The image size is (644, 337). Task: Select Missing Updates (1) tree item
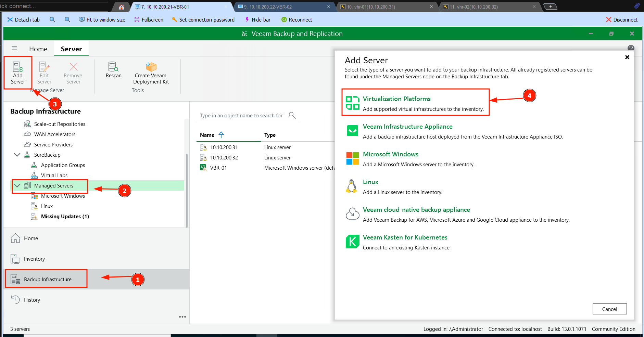[65, 216]
